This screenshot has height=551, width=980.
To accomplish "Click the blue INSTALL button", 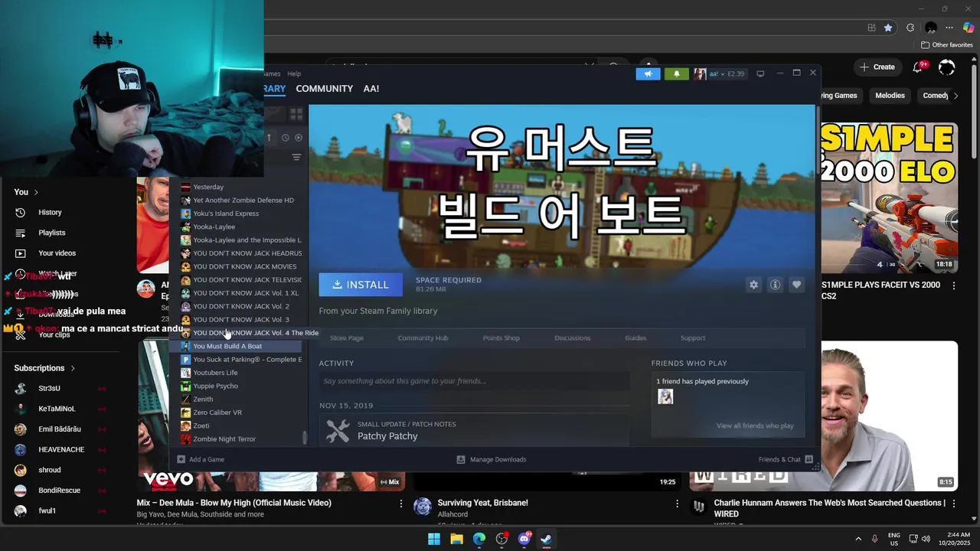I will pos(361,285).
